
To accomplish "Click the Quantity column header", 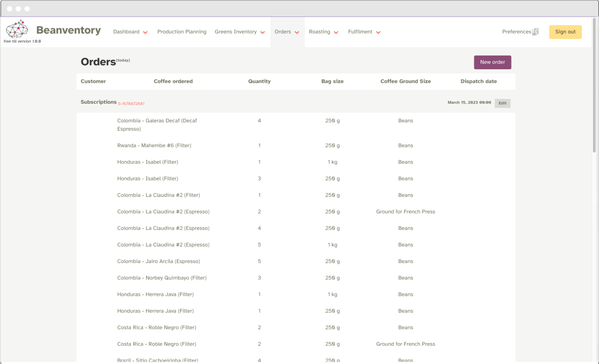I will (259, 81).
